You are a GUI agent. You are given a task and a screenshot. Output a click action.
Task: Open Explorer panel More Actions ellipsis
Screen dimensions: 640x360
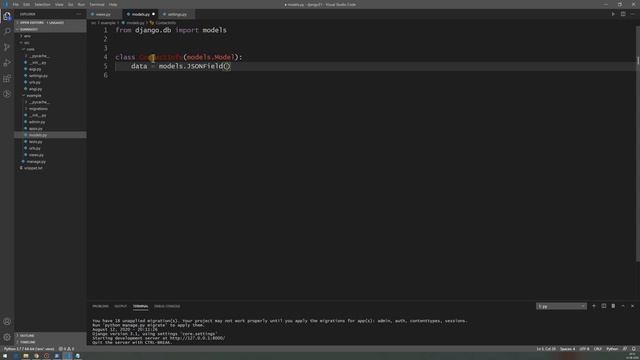coord(79,14)
